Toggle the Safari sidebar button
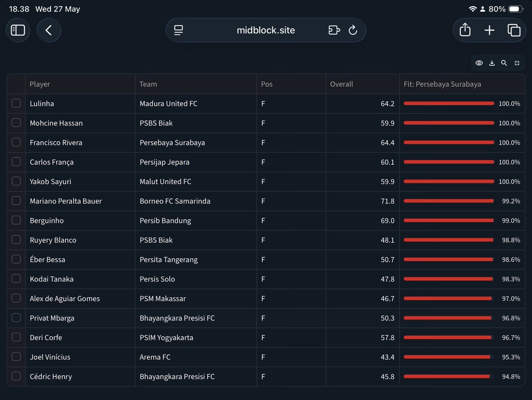Screen dimensions: 532x400 (x=18, y=30)
